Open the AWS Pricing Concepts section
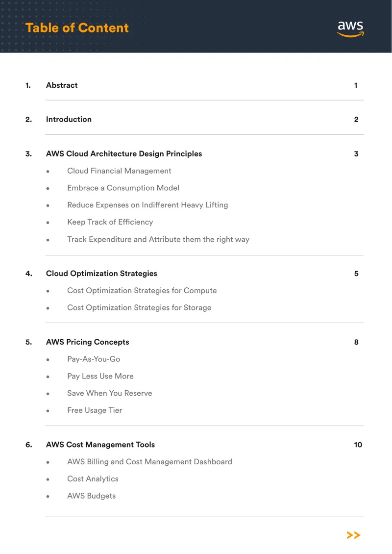 click(x=88, y=342)
